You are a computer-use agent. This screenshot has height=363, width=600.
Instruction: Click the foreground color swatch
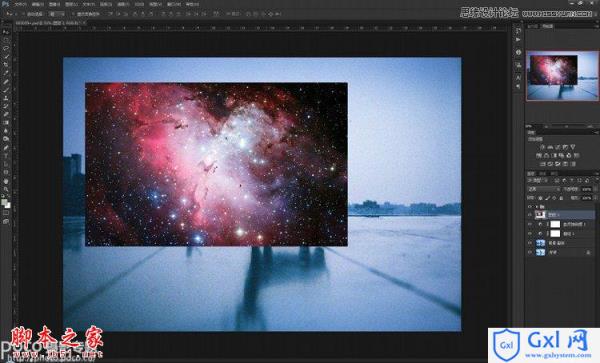click(4, 202)
